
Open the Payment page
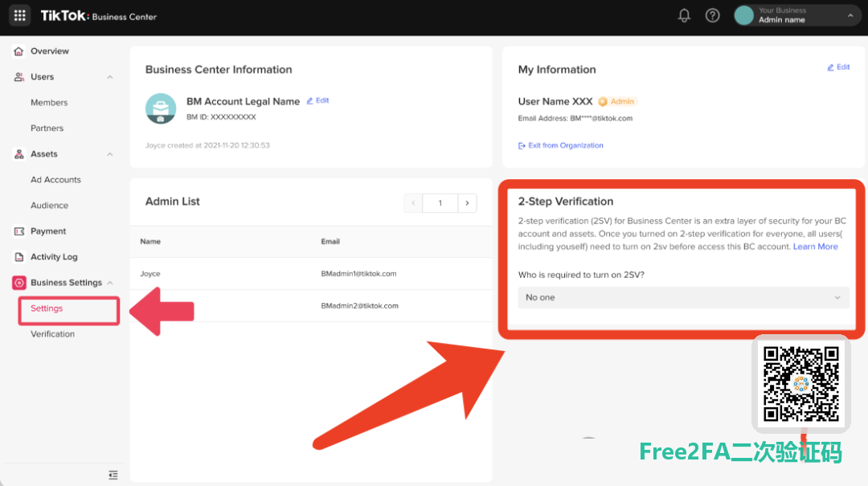coord(48,231)
